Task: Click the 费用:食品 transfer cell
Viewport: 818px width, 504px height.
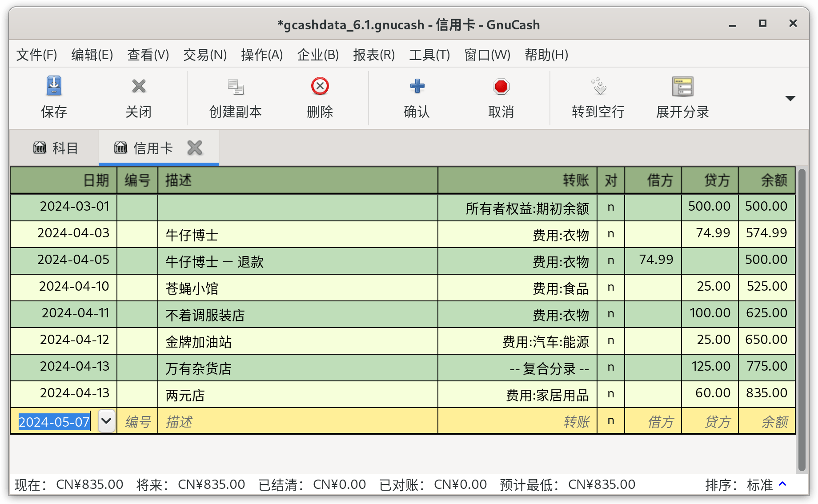Action: pyautogui.click(x=517, y=288)
